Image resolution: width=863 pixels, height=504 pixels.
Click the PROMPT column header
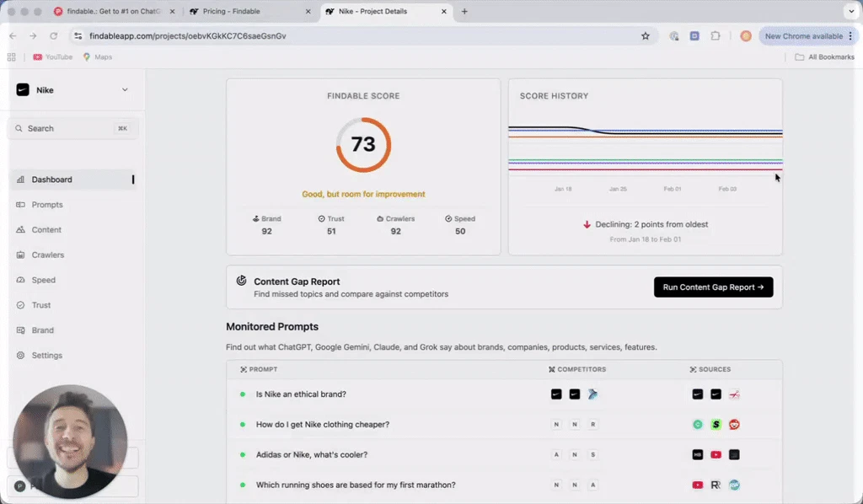click(259, 369)
